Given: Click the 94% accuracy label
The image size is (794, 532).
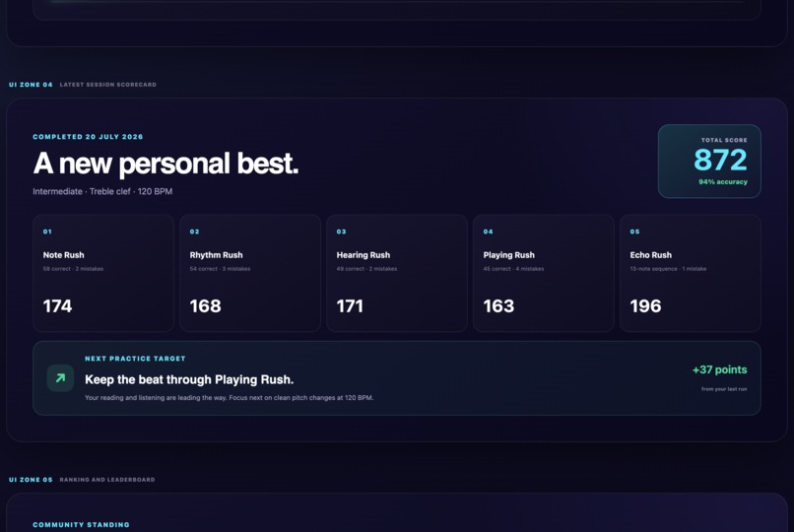Looking at the screenshot, I should pyautogui.click(x=723, y=181).
